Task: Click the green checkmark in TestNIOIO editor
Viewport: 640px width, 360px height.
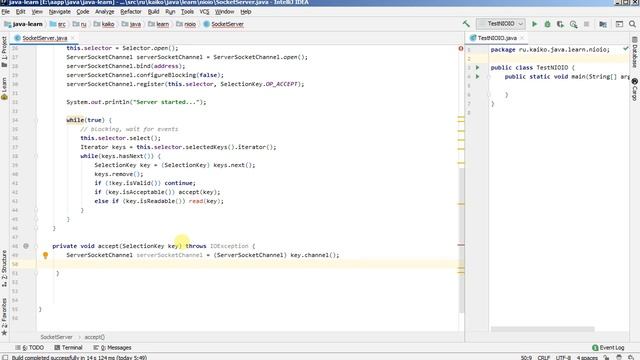Action: [626, 49]
